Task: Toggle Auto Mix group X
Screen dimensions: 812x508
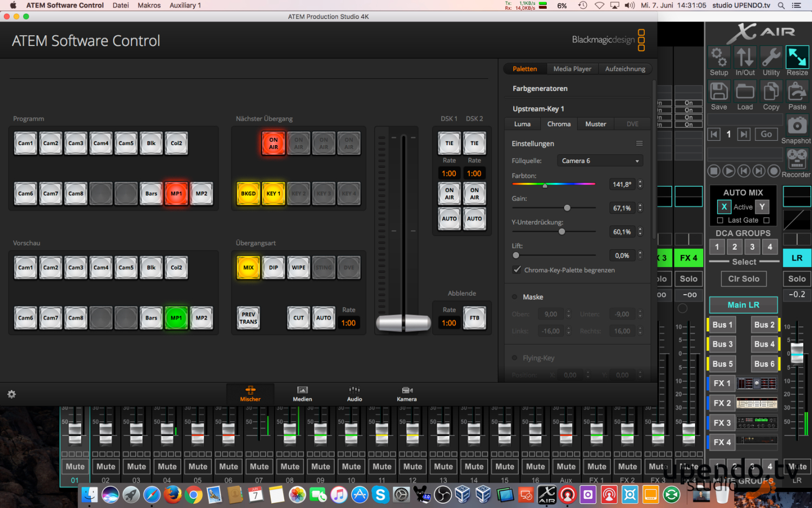Action: coord(724,207)
